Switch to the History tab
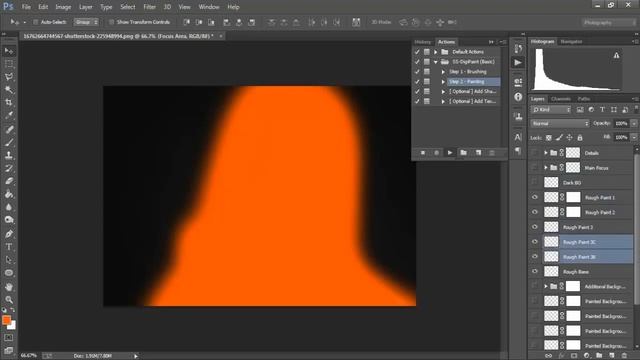 (423, 42)
